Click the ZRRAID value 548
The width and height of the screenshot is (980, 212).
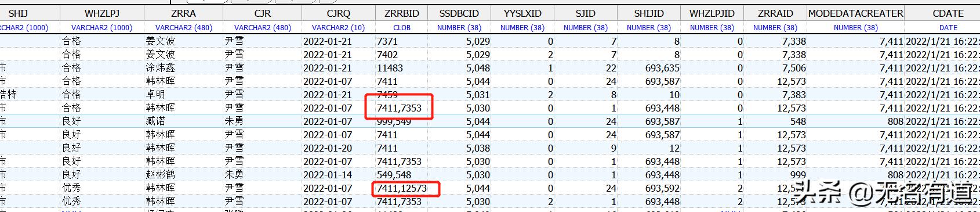(x=798, y=121)
